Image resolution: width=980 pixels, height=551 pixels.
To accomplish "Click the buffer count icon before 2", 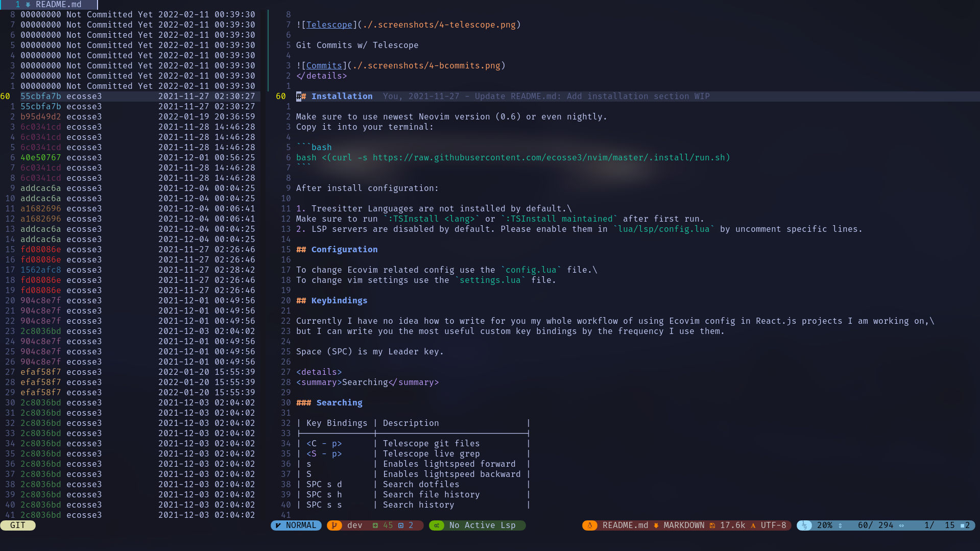I will click(963, 525).
